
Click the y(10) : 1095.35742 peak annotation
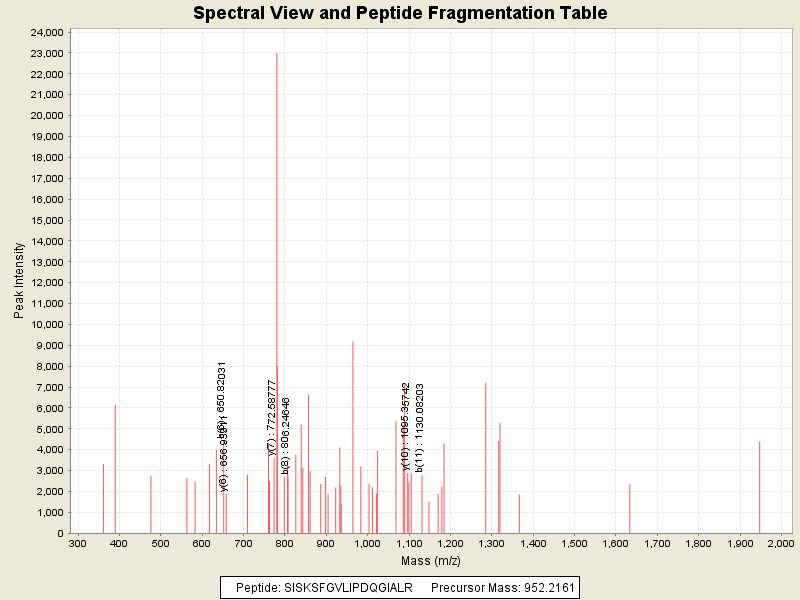coord(405,426)
